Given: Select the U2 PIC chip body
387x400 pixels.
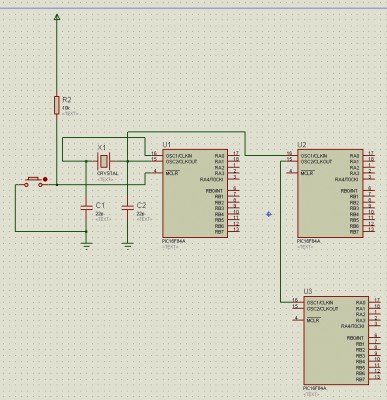Looking at the screenshot, I should coord(330,193).
